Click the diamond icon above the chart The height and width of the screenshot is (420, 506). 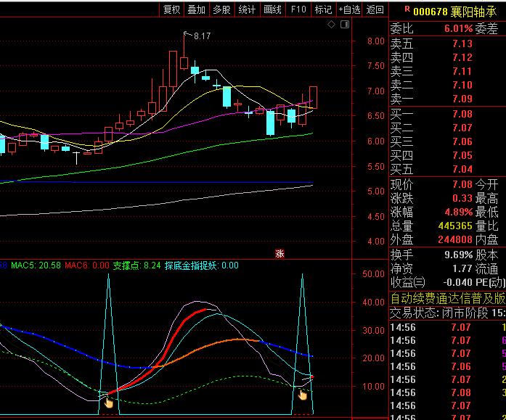point(331,25)
